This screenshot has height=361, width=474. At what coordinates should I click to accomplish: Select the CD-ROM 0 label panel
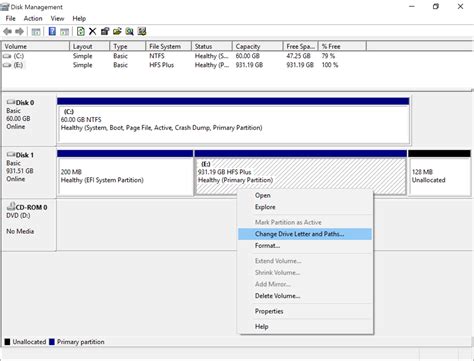click(x=29, y=225)
